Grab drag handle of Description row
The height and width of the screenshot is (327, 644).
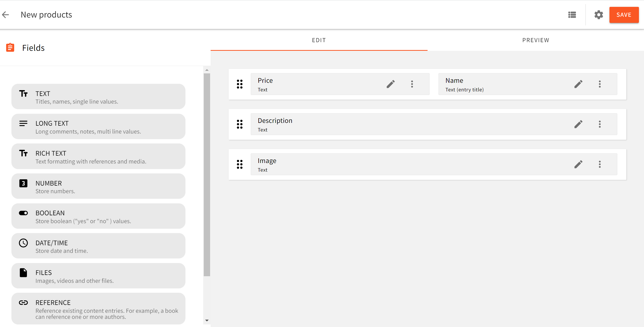(x=240, y=124)
